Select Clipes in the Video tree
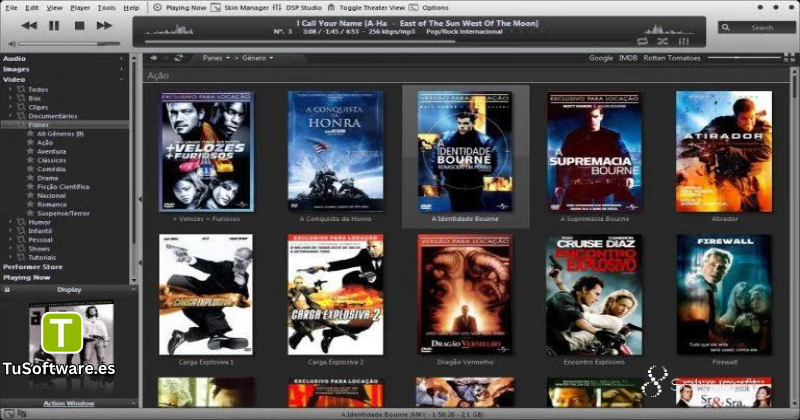The image size is (800, 420). pyautogui.click(x=38, y=107)
